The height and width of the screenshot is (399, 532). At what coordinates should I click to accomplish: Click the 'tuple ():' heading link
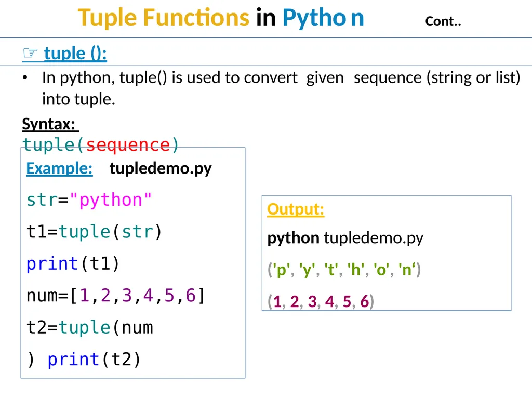click(75, 54)
